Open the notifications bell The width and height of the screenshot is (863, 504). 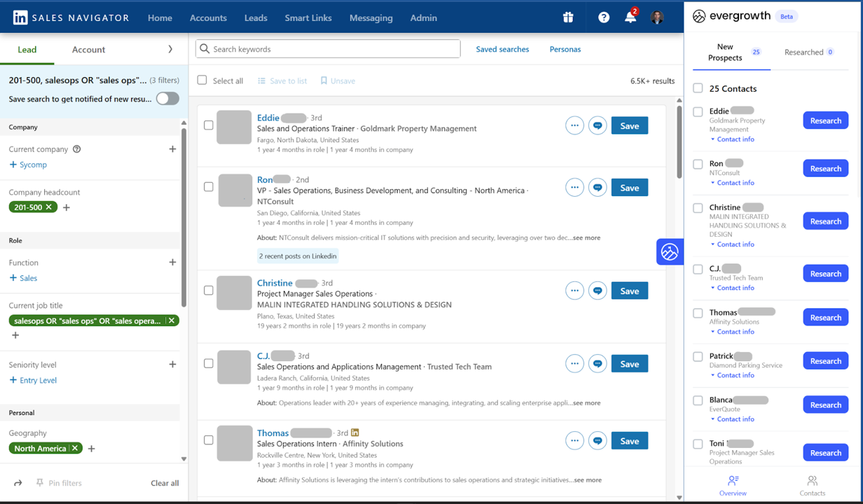coord(630,17)
